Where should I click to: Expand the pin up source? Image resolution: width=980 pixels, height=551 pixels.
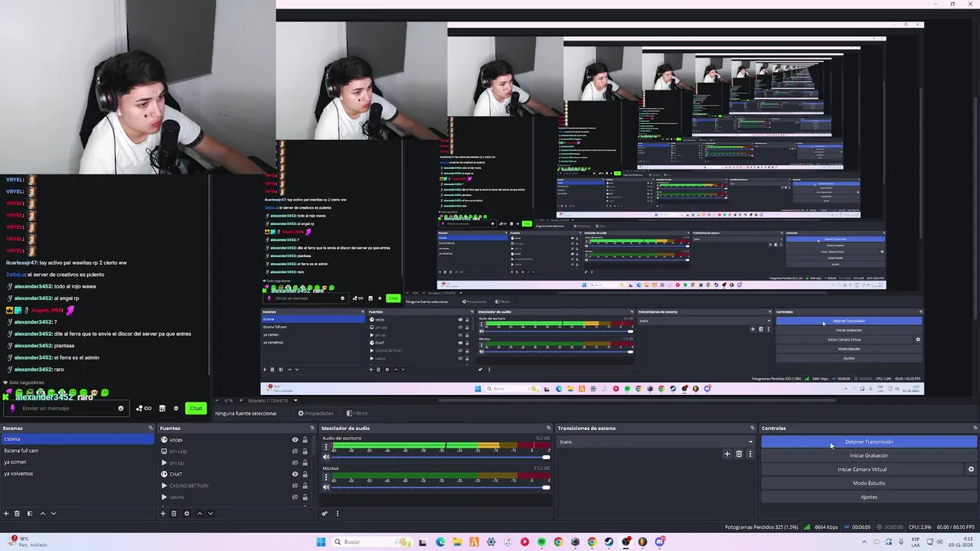tap(164, 463)
